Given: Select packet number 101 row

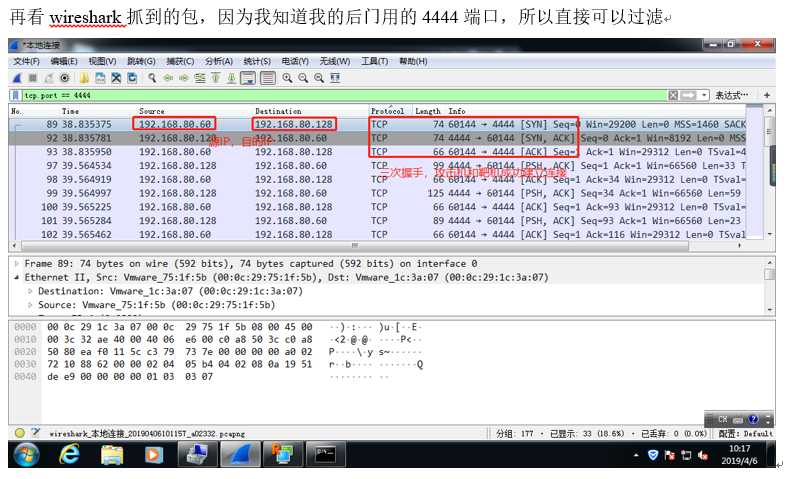Looking at the screenshot, I should click(x=377, y=221).
